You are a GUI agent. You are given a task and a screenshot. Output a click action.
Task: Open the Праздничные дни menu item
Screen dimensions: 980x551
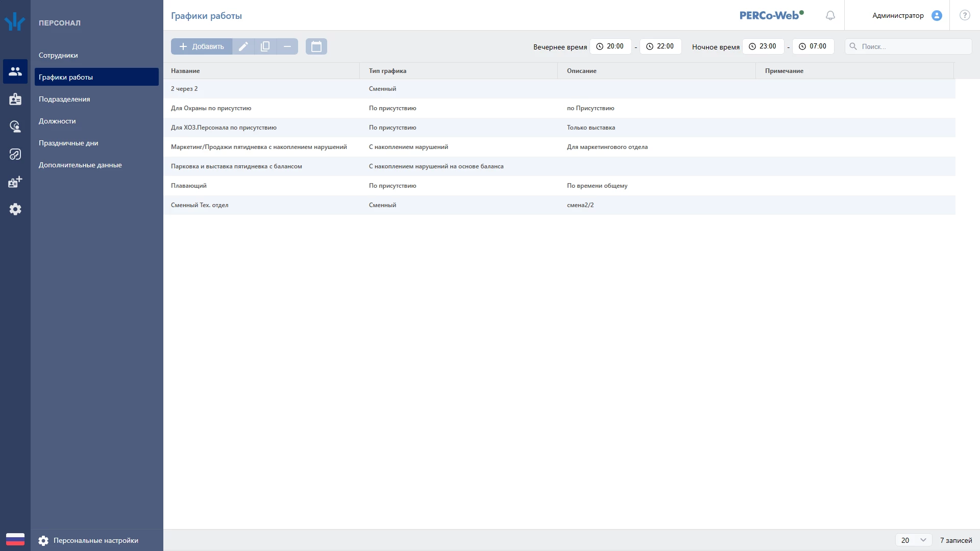(x=68, y=143)
